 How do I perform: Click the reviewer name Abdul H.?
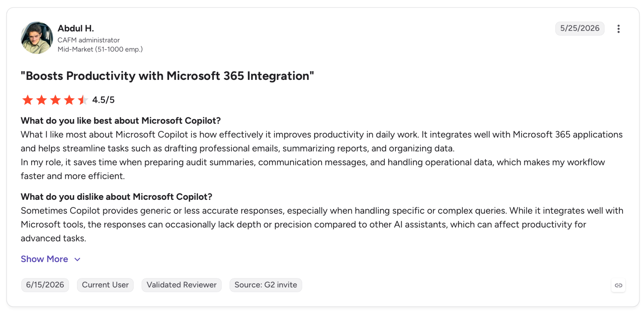click(x=76, y=28)
